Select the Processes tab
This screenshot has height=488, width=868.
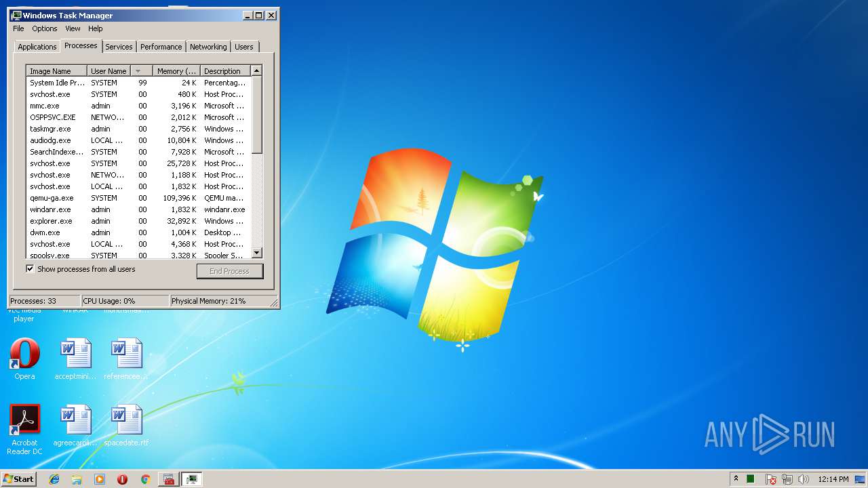(81, 45)
